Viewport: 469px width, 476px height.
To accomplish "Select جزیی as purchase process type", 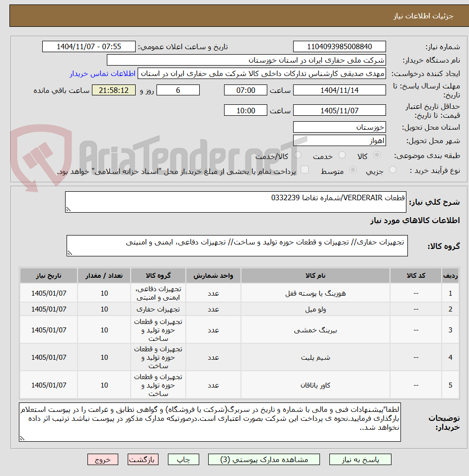I will click(392, 169).
